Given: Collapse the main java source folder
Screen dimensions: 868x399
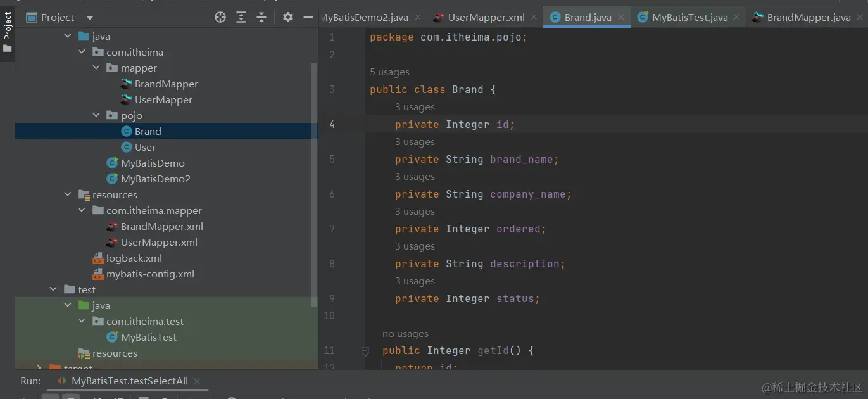Looking at the screenshot, I should [68, 37].
